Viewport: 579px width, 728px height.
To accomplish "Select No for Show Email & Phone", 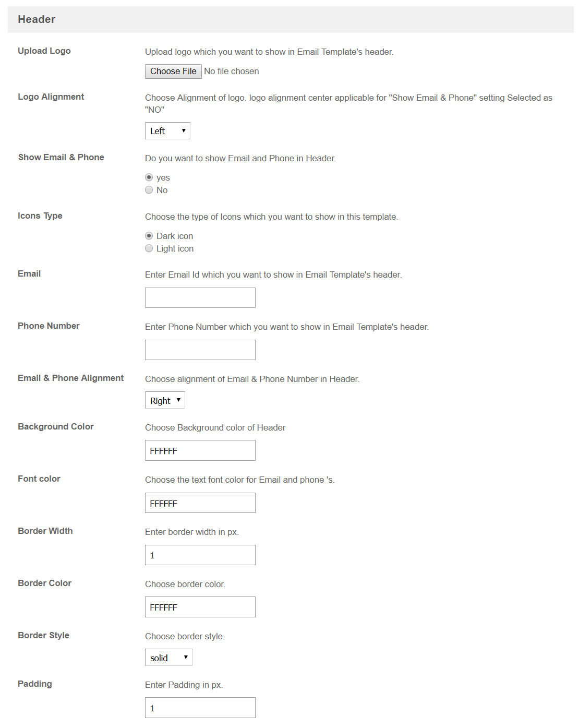I will point(149,190).
